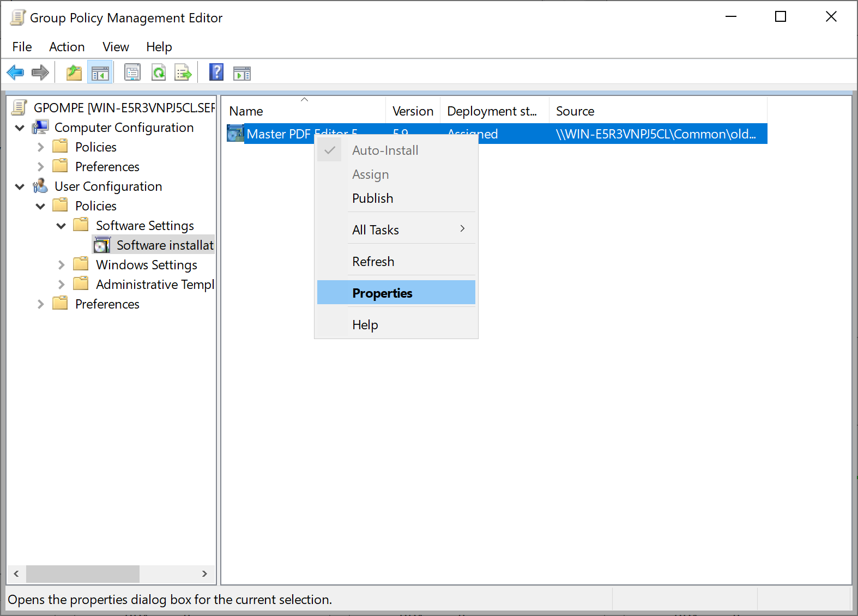Click the green Refresh toolbar icon
Viewport: 858px width, 616px height.
pos(159,73)
